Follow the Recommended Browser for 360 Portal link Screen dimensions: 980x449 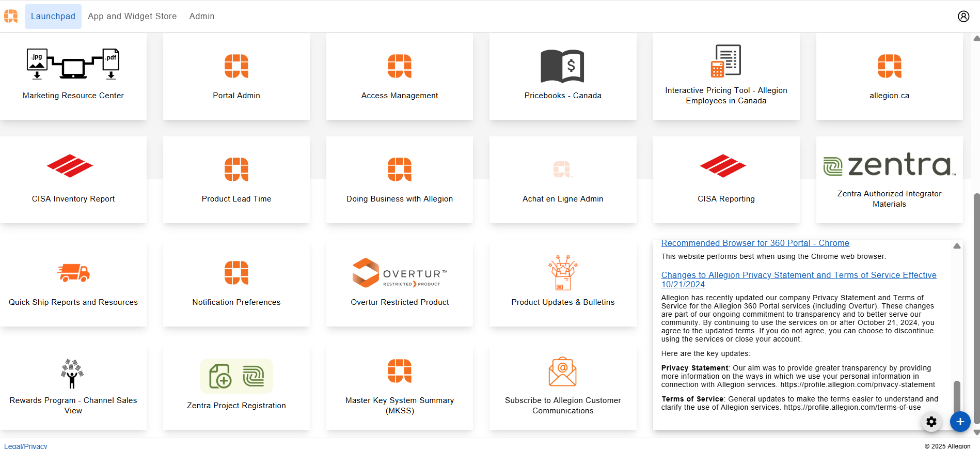tap(755, 243)
